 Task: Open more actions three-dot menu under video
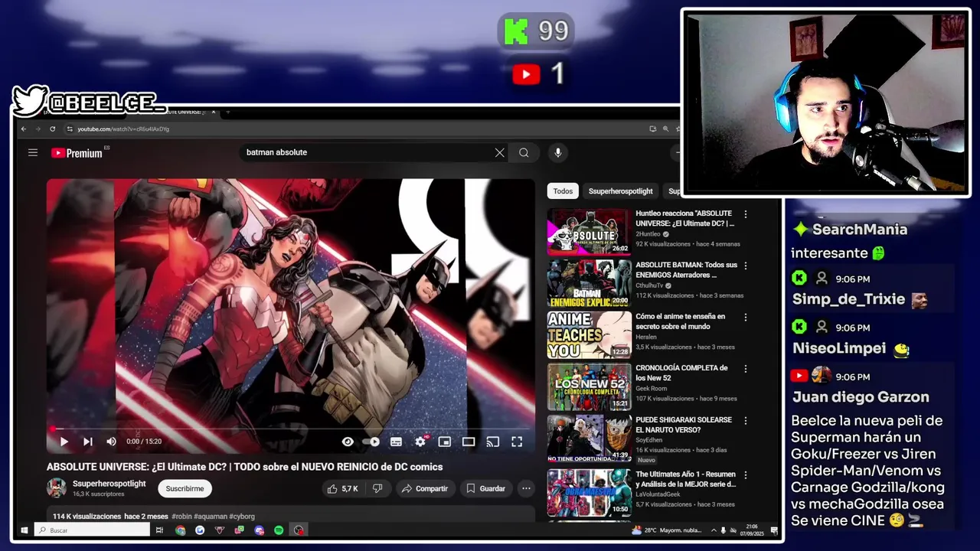[x=526, y=488]
